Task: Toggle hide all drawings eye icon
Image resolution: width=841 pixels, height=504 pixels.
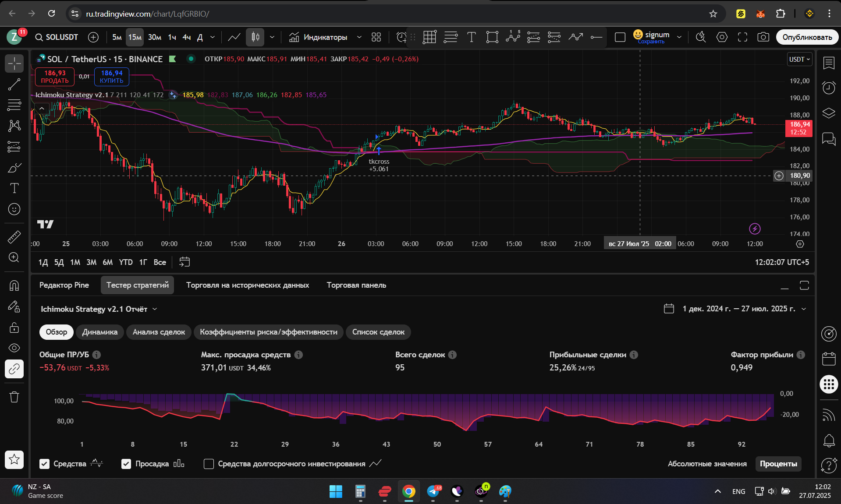Action: pos(14,348)
